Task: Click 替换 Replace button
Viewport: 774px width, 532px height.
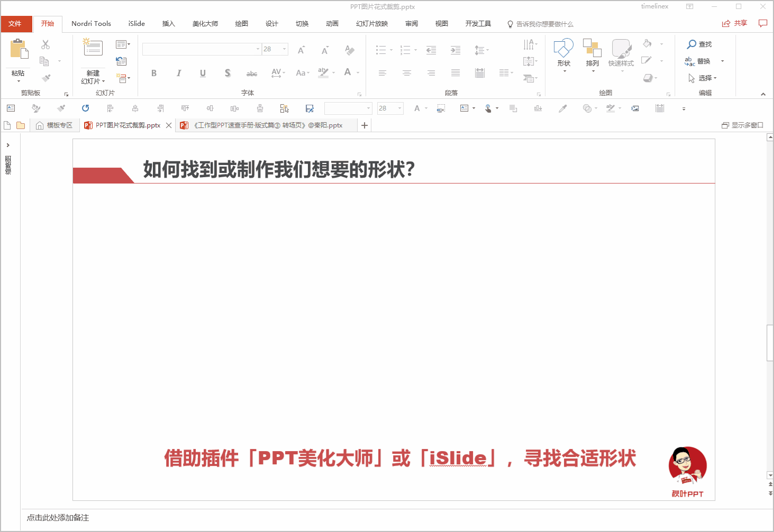Action: pyautogui.click(x=698, y=61)
